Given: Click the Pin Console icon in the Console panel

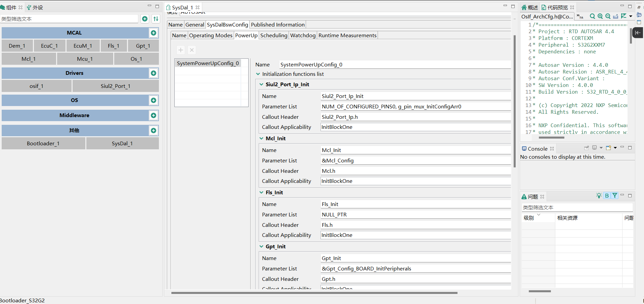Looking at the screenshot, I should pos(586,148).
